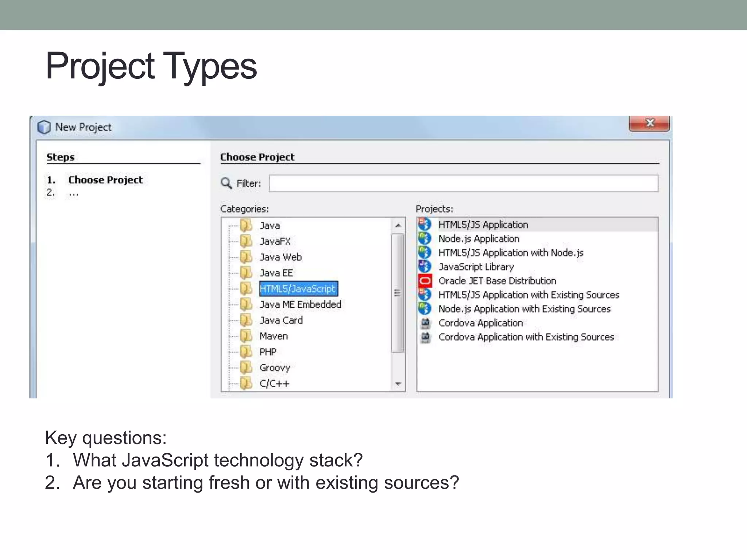Click the Categories scrollbar down arrow
747x560 pixels.
pyautogui.click(x=398, y=384)
